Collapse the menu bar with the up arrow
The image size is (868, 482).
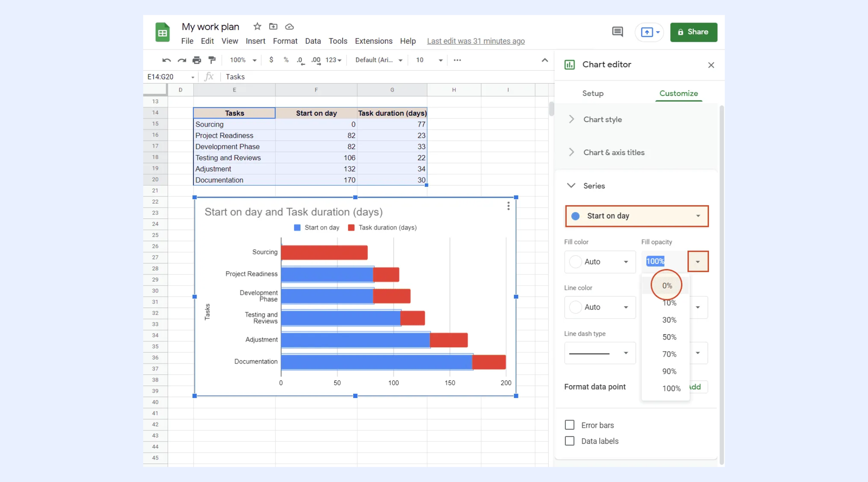click(x=545, y=60)
